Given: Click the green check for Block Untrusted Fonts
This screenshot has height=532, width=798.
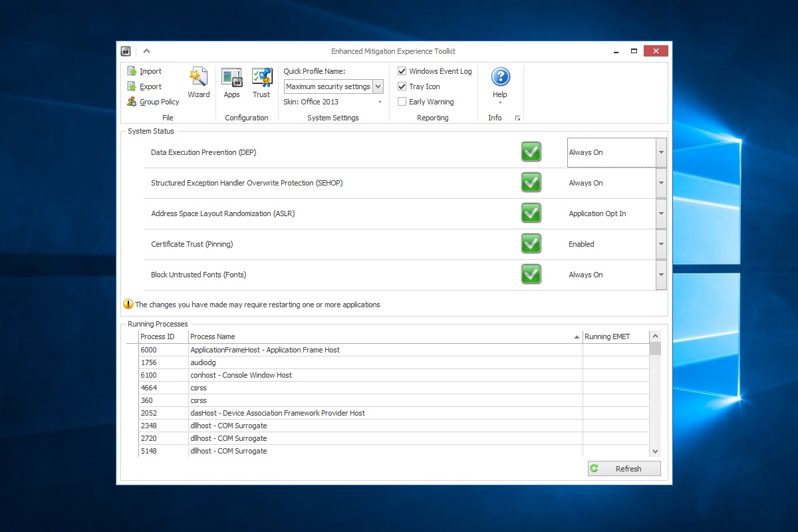Looking at the screenshot, I should pyautogui.click(x=531, y=275).
